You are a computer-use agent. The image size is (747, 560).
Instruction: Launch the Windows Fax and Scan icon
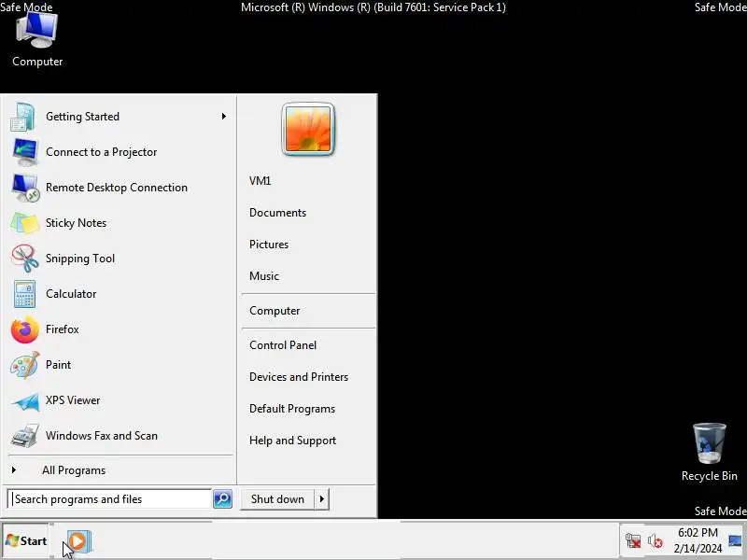(25, 436)
